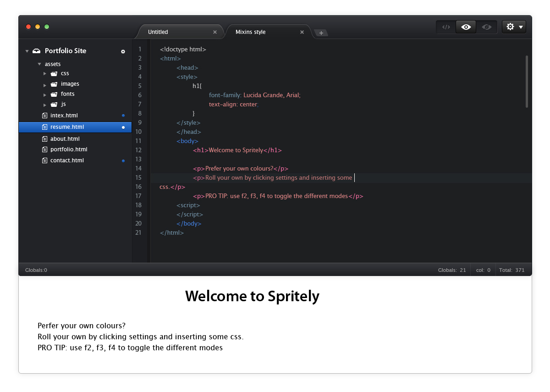Click the text-align: center line
Image resolution: width=550 pixels, height=392 pixels.
coord(234,104)
